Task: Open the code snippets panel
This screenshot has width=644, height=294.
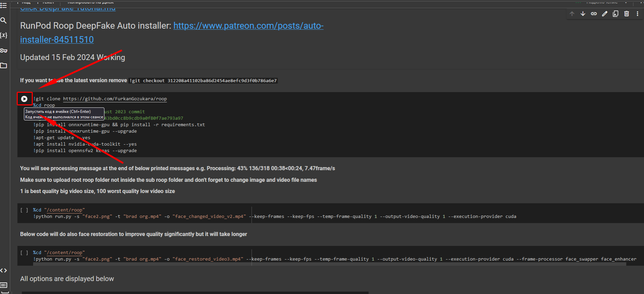Action: tap(3, 270)
